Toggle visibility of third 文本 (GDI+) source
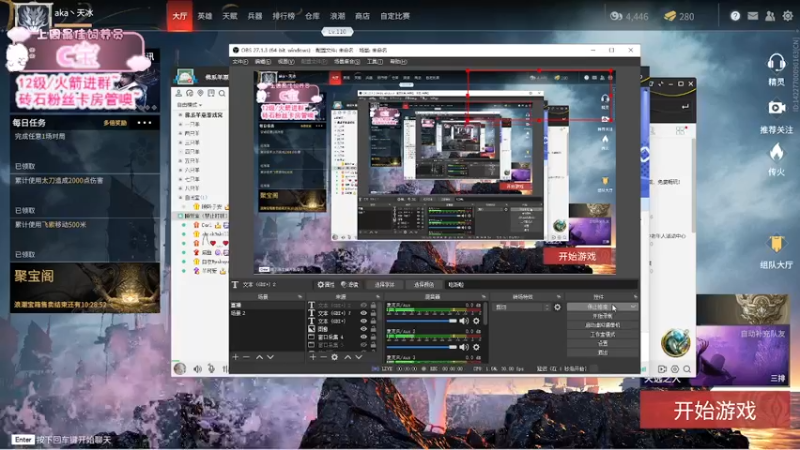The width and height of the screenshot is (800, 450). click(363, 321)
